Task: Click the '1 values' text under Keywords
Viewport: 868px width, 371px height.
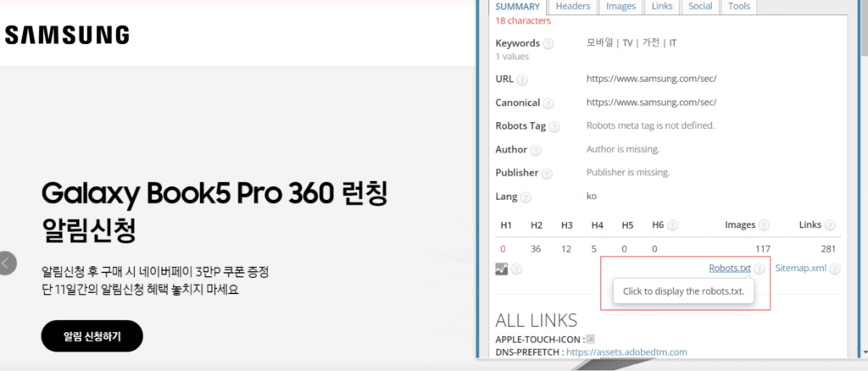Action: 512,57
